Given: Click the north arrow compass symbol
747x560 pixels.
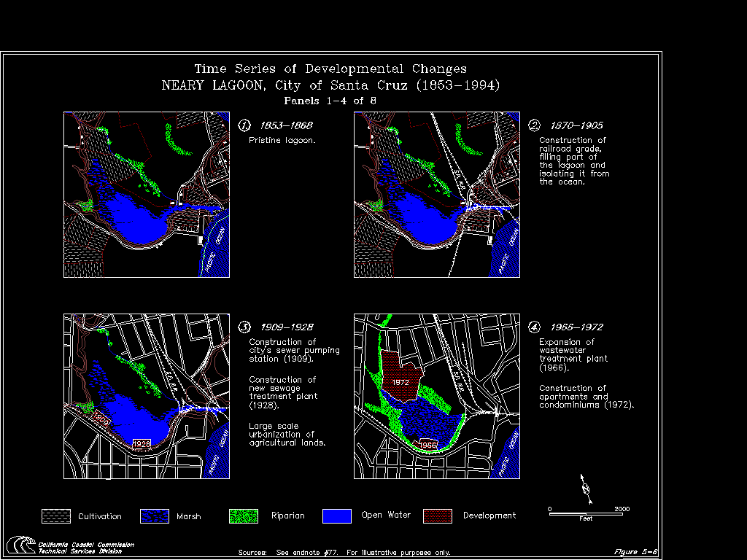Looking at the screenshot, I should (x=586, y=489).
